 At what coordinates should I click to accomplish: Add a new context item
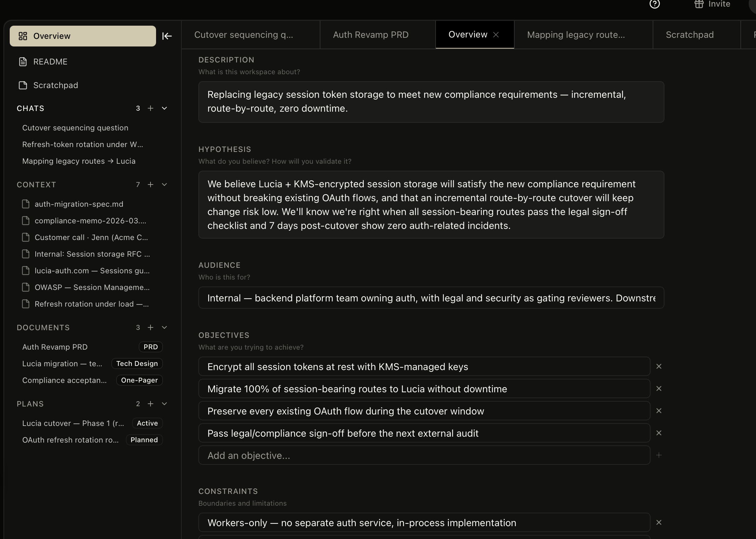pos(151,185)
